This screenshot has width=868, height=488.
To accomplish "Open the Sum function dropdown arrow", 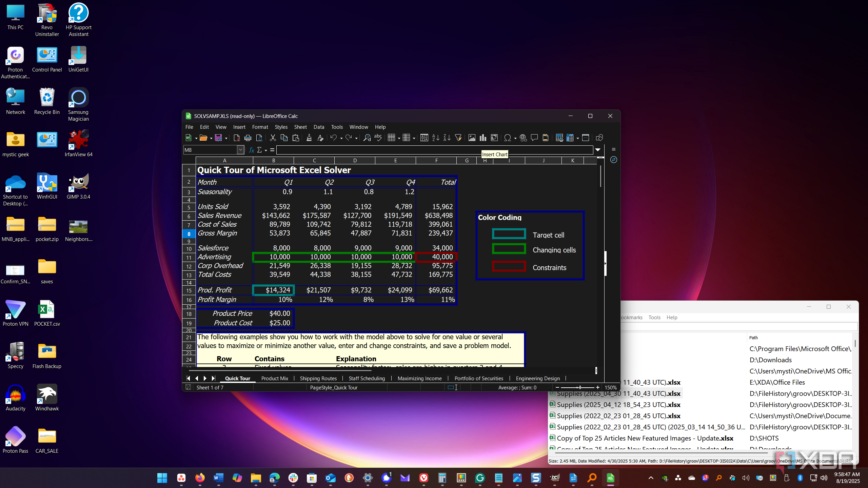I will coord(266,150).
